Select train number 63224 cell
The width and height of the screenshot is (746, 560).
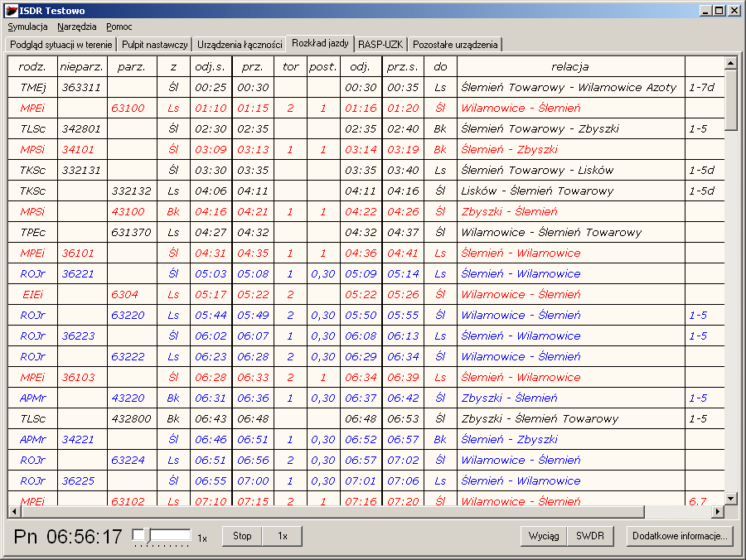(132, 460)
